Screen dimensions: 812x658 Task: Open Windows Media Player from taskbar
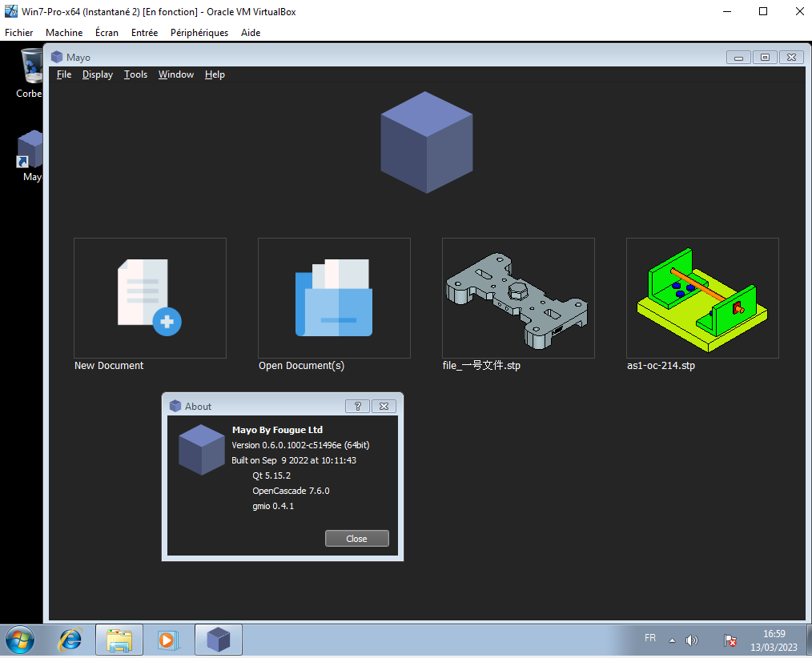click(168, 640)
